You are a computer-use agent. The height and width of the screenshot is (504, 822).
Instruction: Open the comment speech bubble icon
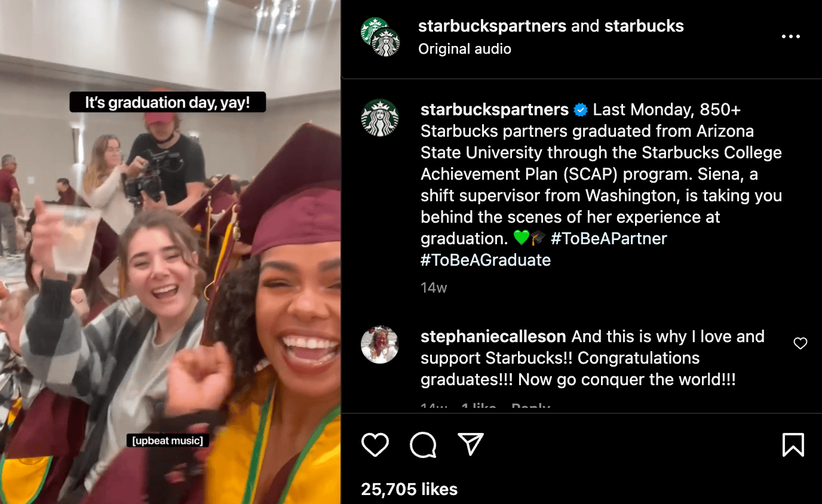coord(423,445)
